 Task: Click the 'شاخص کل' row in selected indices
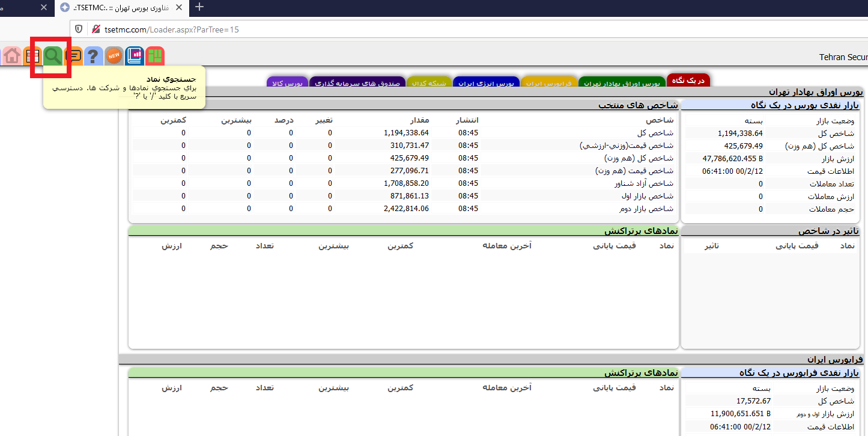tap(655, 133)
